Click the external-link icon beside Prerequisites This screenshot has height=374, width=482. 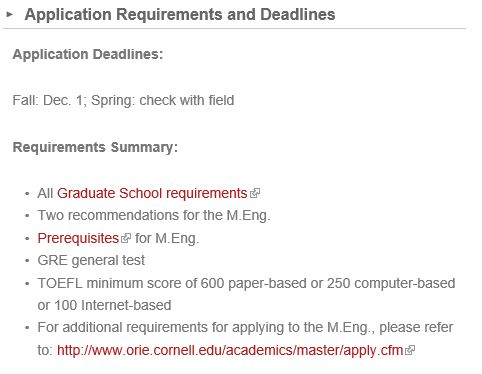[x=126, y=238]
